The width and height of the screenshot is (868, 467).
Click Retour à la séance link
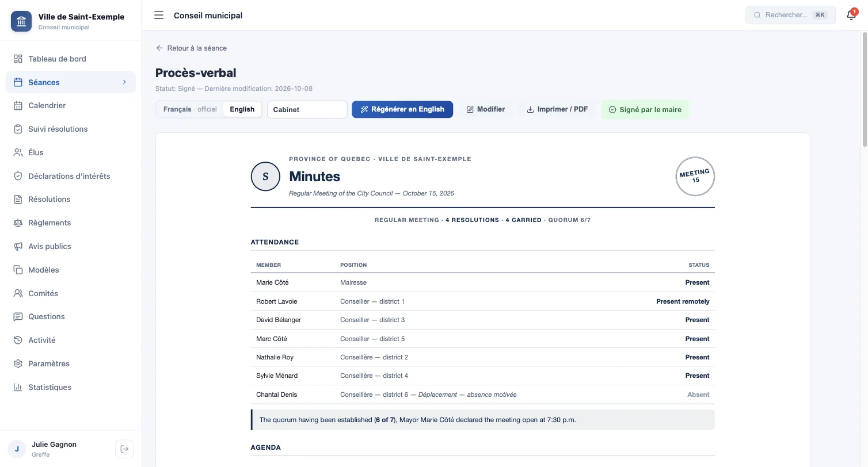click(192, 48)
